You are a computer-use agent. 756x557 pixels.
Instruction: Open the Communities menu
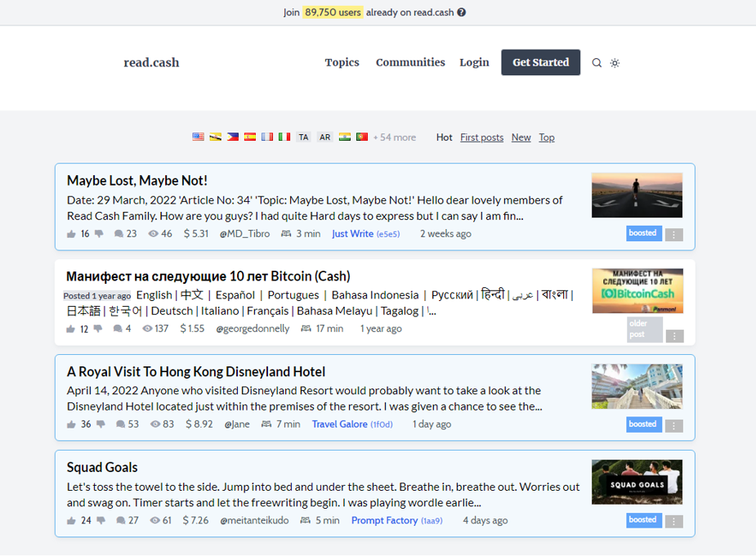[410, 62]
